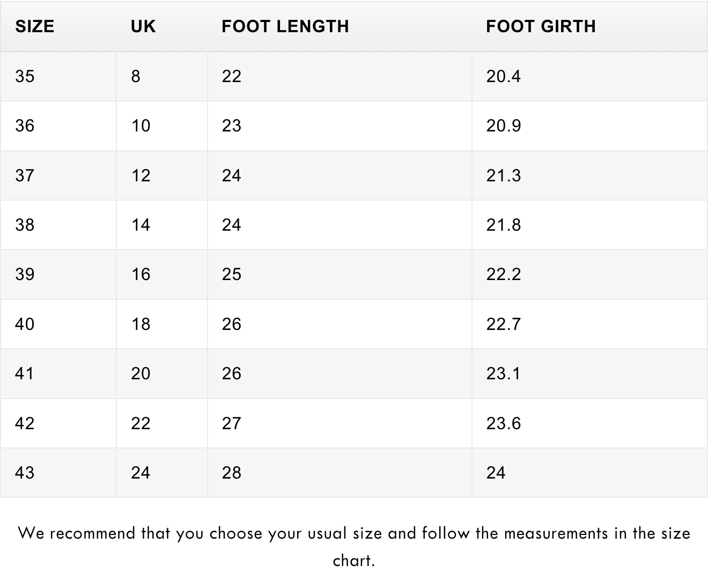Screen dimensions: 708x588
Task: Click foot girth 22.7 cell
Action: tap(589, 324)
